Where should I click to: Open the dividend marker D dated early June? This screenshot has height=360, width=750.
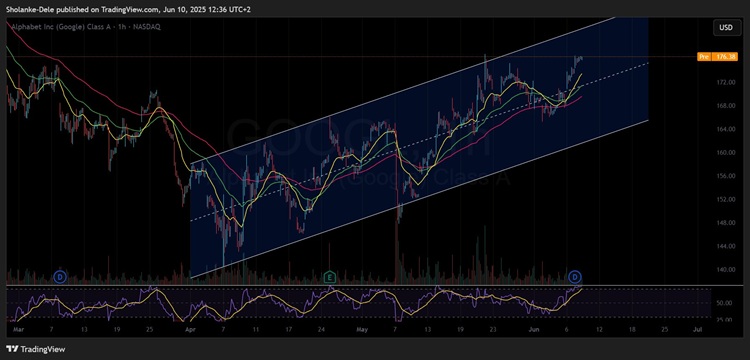(574, 276)
